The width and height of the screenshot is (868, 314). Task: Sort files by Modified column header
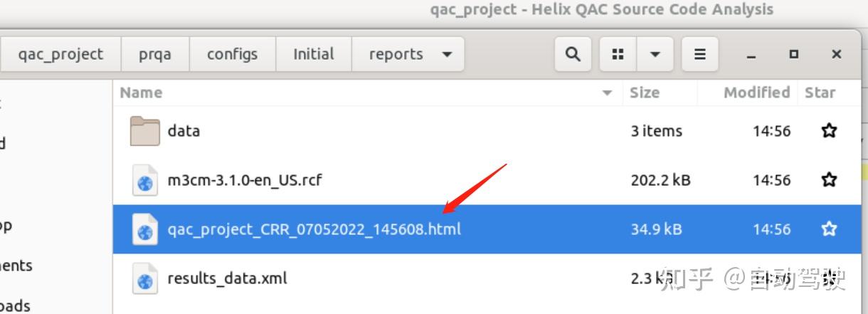756,93
